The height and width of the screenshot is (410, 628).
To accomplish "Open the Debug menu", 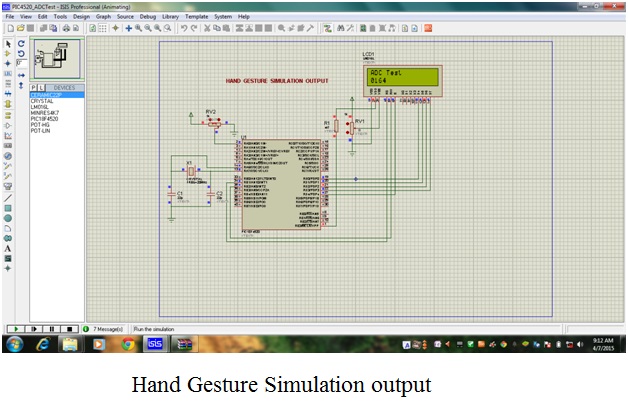I will coord(148,17).
